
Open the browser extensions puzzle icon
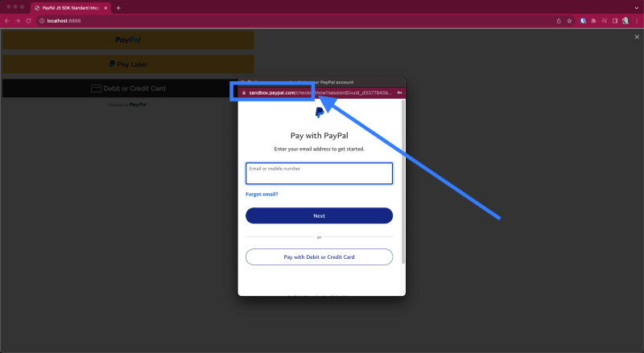(593, 20)
